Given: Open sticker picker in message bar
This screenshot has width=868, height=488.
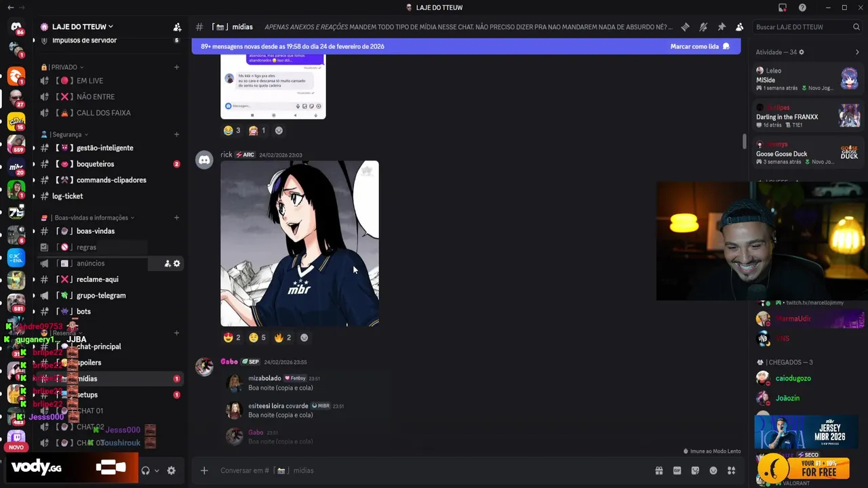Looking at the screenshot, I should 695,470.
